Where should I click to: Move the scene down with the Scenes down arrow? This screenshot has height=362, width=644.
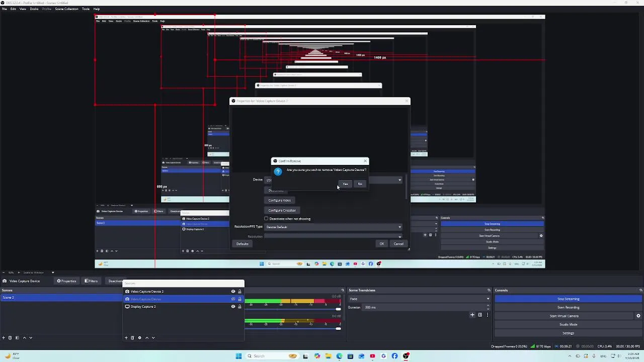click(x=31, y=338)
